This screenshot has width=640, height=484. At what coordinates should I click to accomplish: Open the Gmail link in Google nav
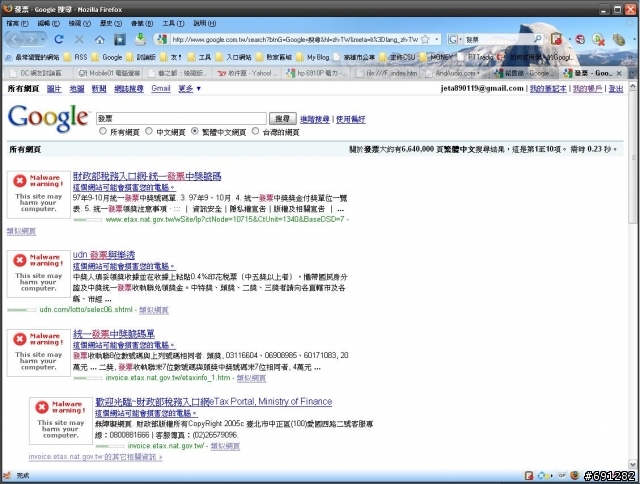point(161,88)
